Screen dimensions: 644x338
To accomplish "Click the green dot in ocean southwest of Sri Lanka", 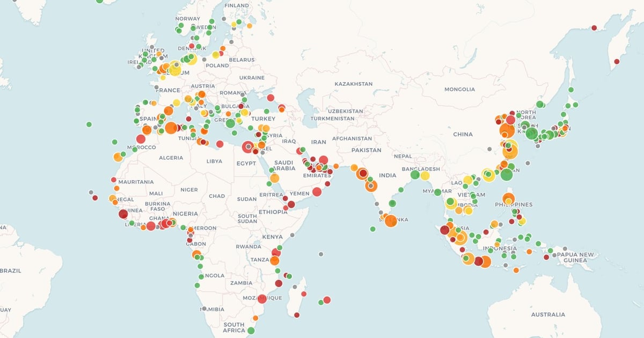I will tap(372, 229).
